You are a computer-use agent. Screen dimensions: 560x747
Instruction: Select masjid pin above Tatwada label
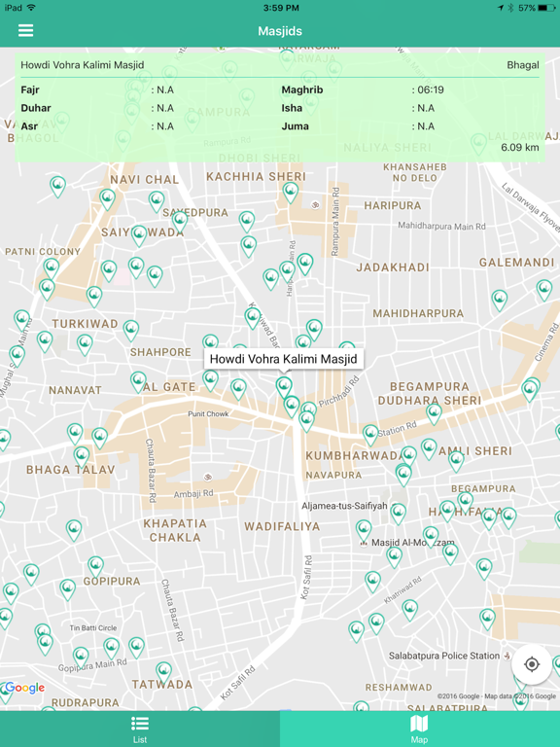tap(163, 672)
